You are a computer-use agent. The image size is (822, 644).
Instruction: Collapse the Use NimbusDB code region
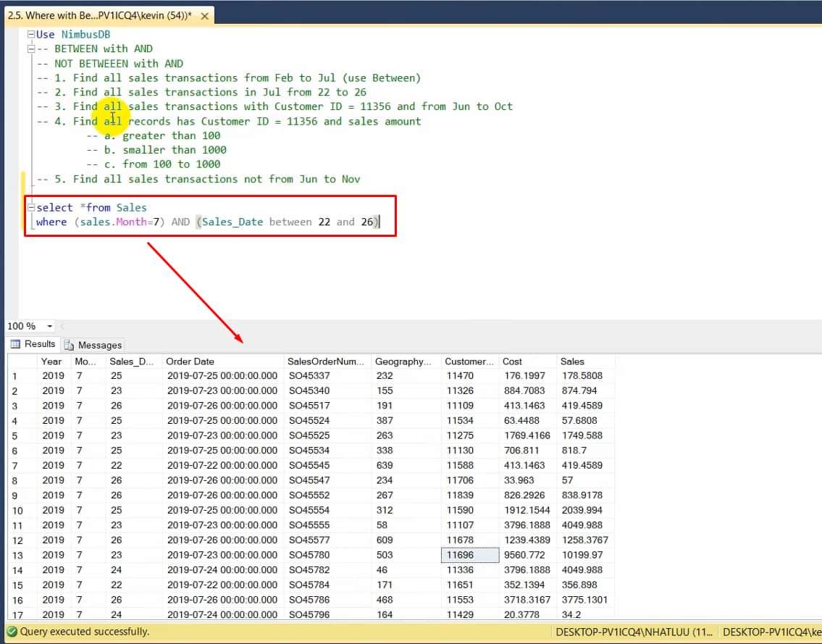pyautogui.click(x=30, y=34)
